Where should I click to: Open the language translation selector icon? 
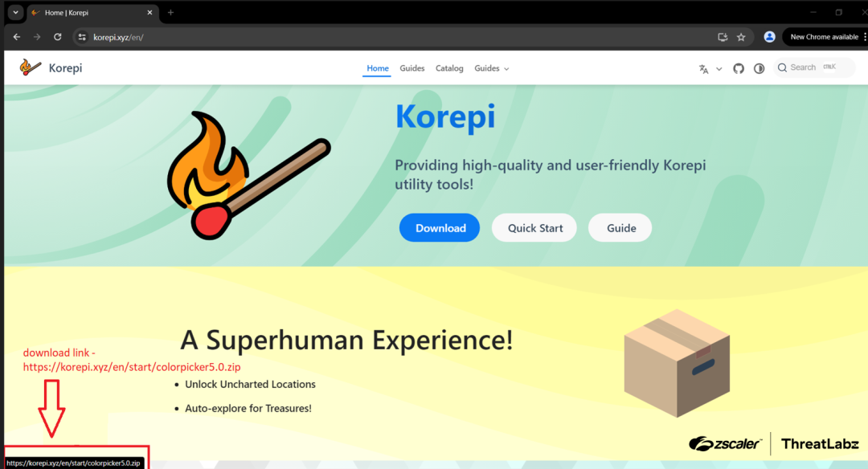coord(703,69)
